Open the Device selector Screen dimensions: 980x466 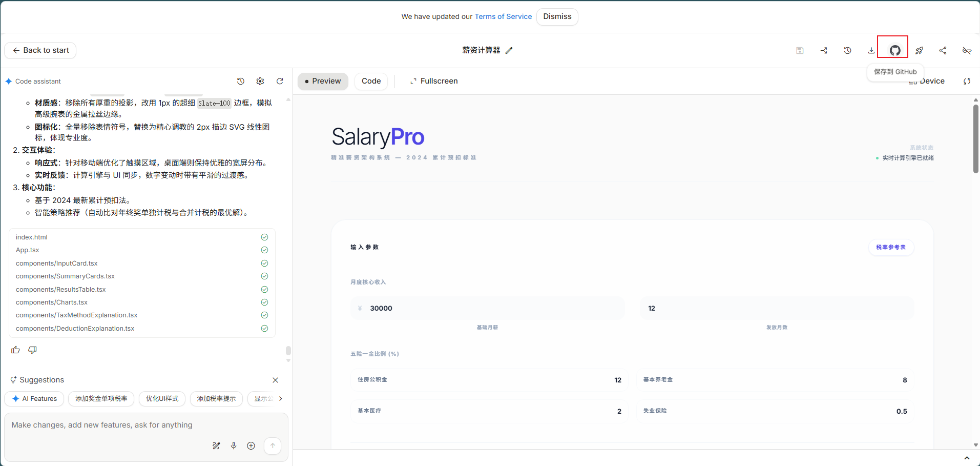pyautogui.click(x=927, y=81)
